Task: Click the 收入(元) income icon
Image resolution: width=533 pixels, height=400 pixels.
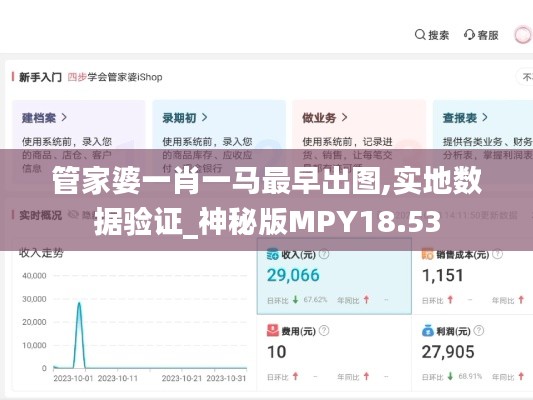Action: 273,254
